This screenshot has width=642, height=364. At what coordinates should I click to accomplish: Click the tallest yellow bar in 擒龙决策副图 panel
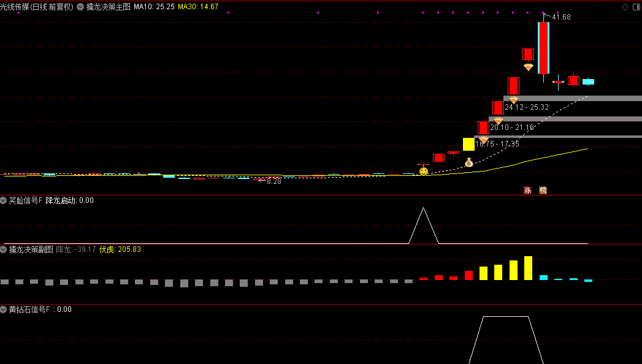tap(528, 268)
